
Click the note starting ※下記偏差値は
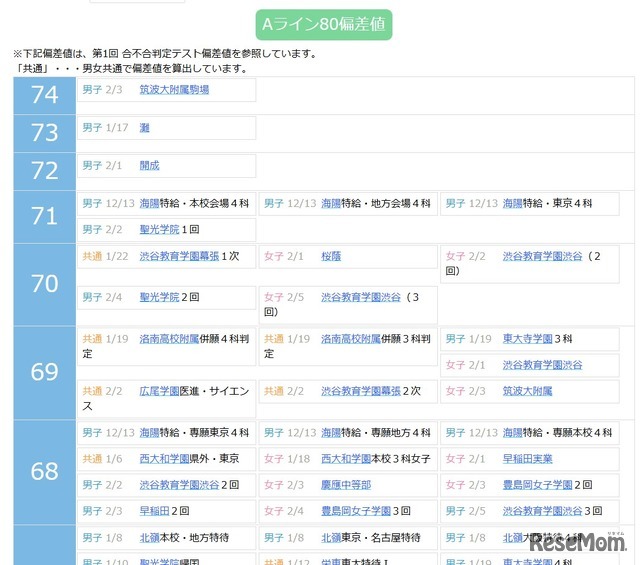[165, 53]
